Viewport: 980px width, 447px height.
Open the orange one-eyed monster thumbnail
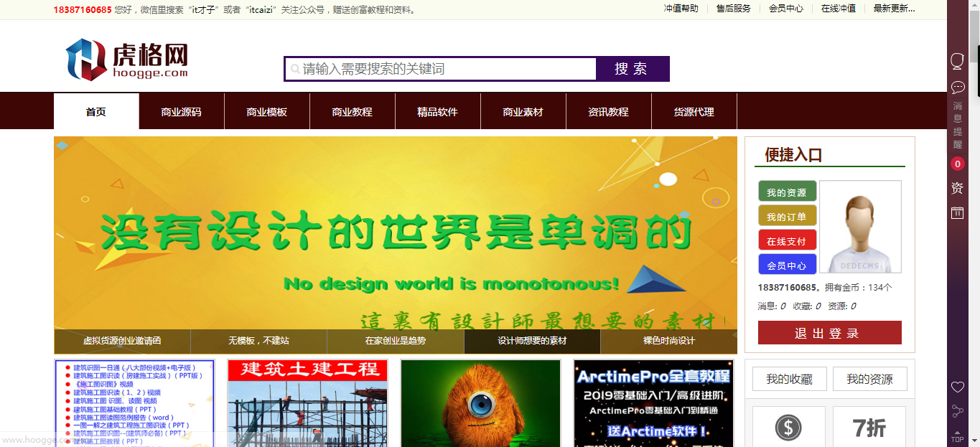point(480,403)
